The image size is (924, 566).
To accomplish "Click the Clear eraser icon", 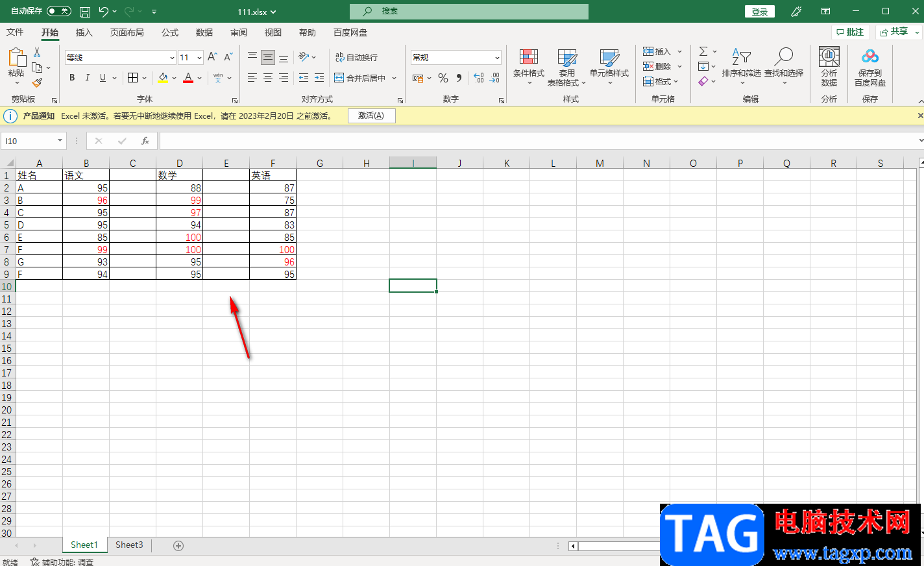I will click(x=703, y=81).
